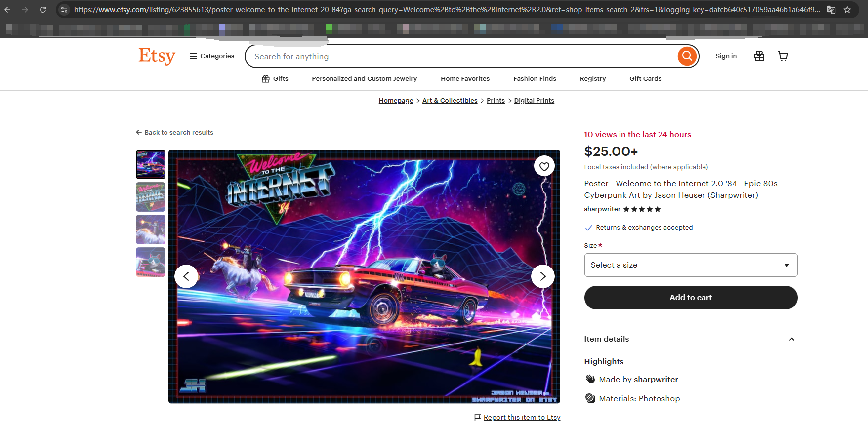Reload the page with the refresh icon
The image size is (868, 421).
[43, 10]
